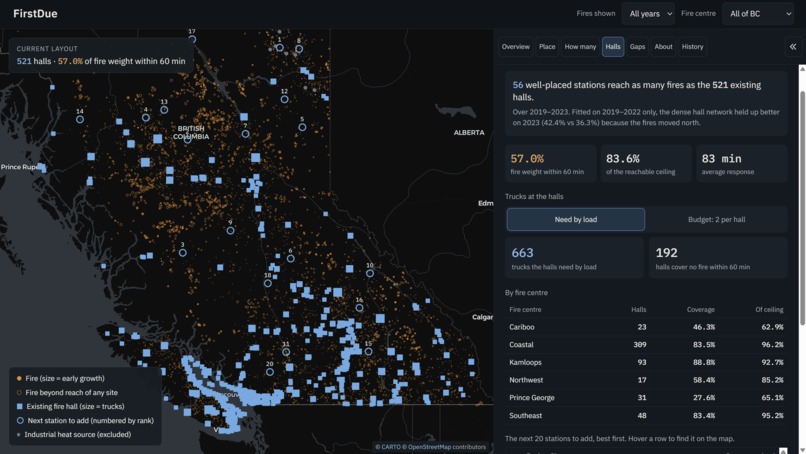Click Fire beyond reach legend entry
The height and width of the screenshot is (454, 806).
[x=67, y=392]
